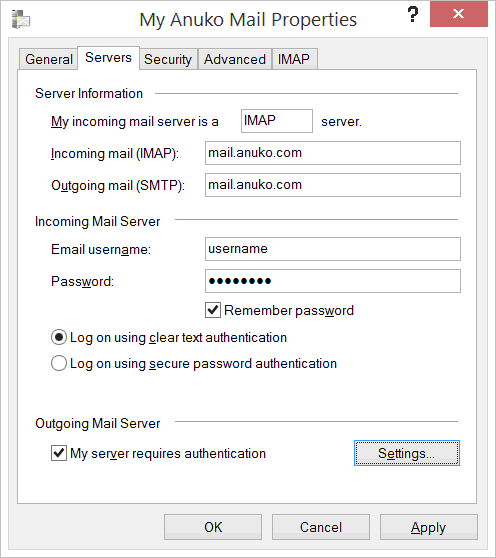This screenshot has height=558, width=496.
Task: Click the Password field
Action: (x=333, y=281)
